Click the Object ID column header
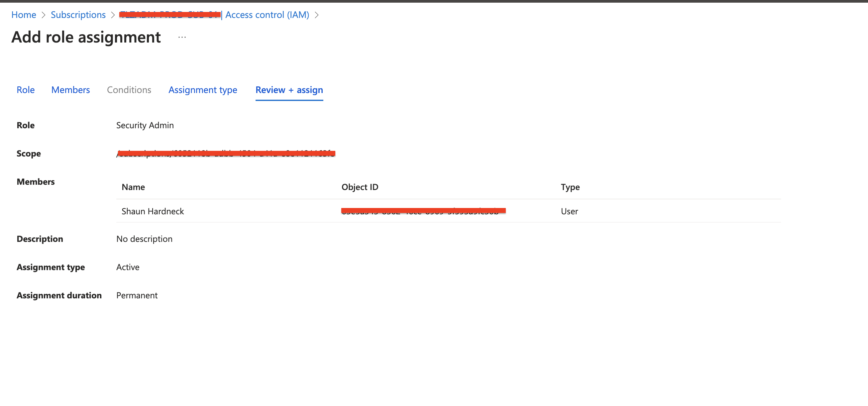Screen dimensions: 868x406 (360, 187)
